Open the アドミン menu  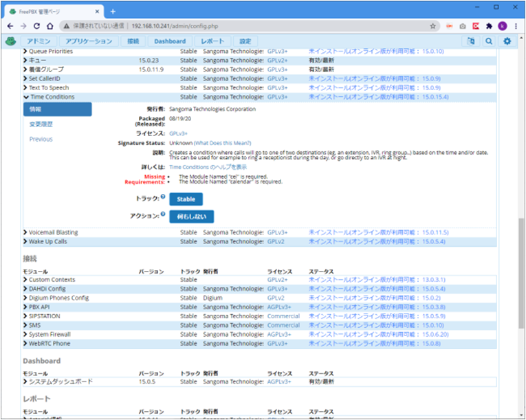coord(39,41)
